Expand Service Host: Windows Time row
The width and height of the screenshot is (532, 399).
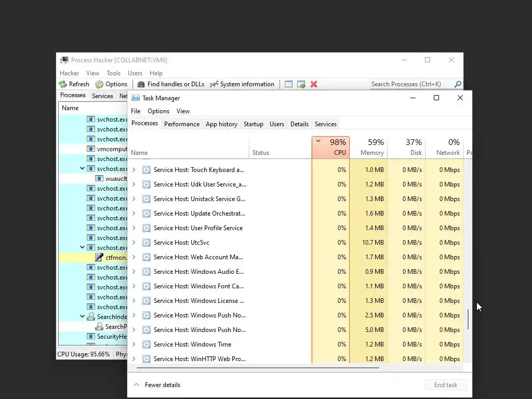134,344
